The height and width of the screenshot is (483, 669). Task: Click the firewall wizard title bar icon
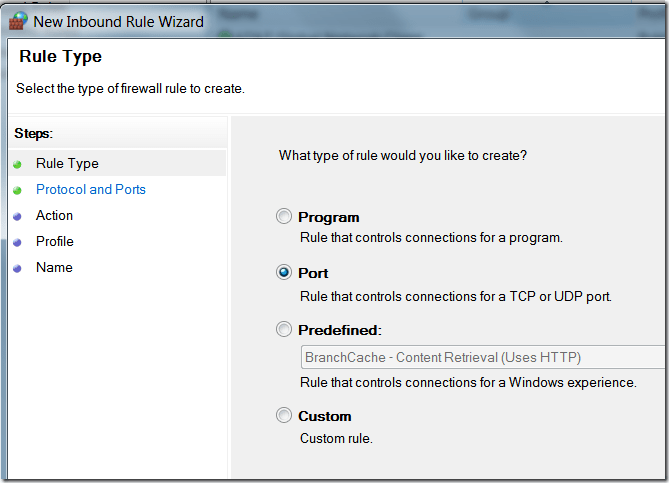point(18,21)
